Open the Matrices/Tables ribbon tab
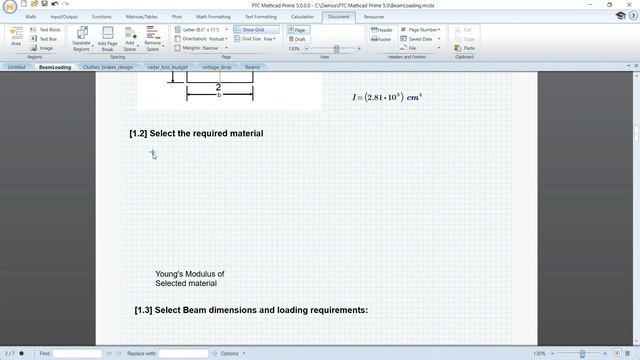The image size is (640, 360). coord(142,17)
